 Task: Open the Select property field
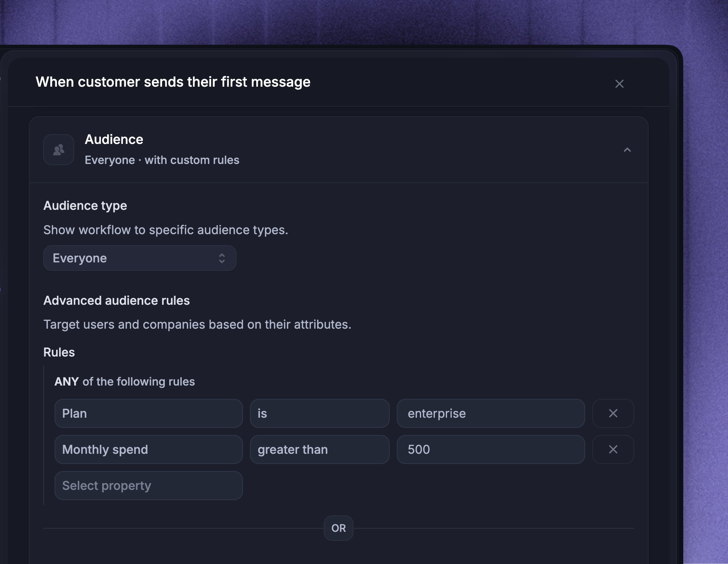coord(149,486)
